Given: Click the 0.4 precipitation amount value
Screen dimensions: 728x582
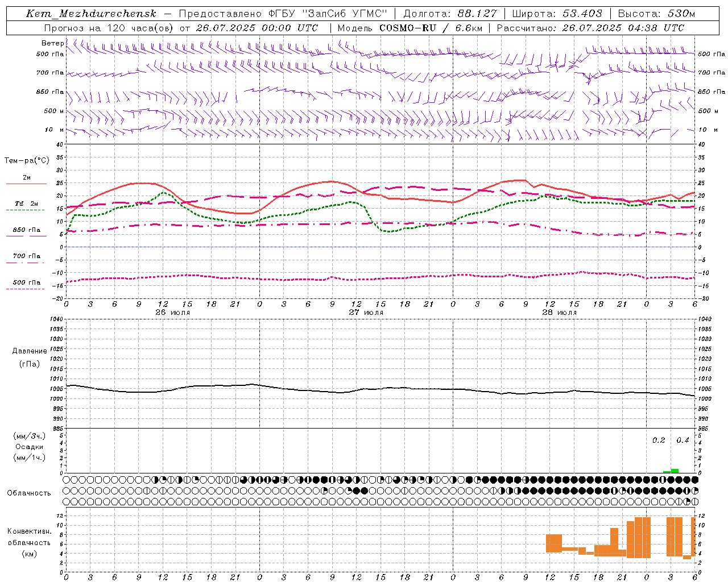Looking at the screenshot, I should [682, 440].
